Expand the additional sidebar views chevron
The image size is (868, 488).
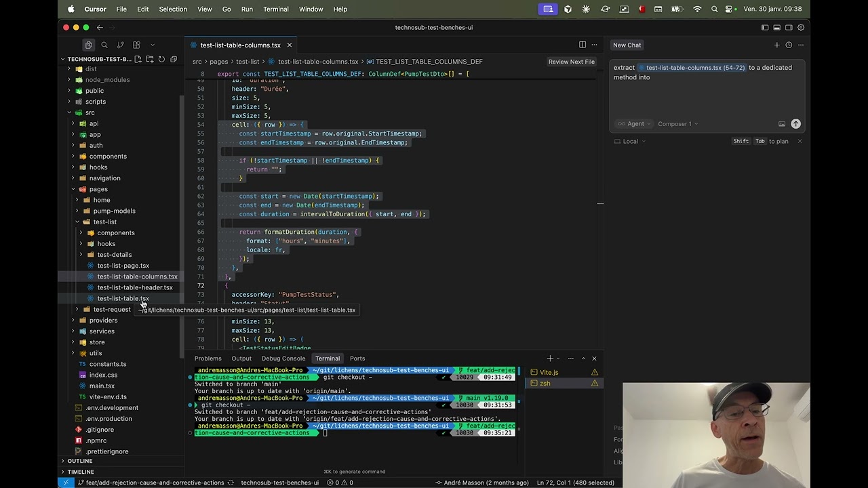(x=153, y=45)
